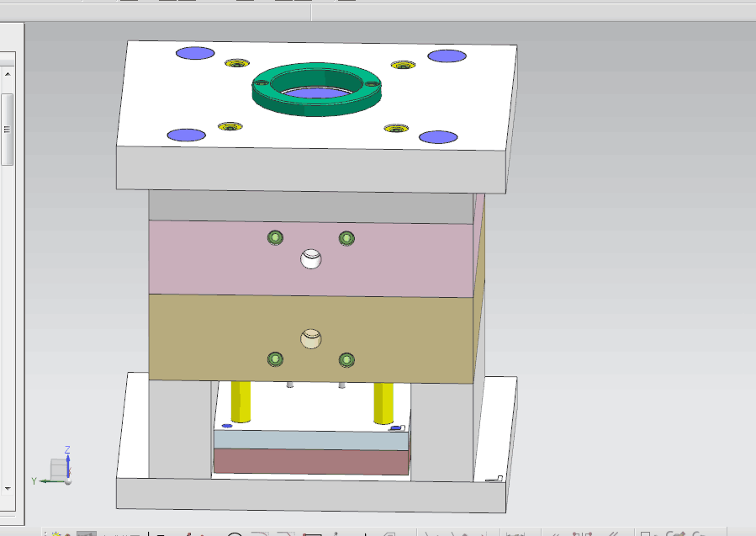Select the right green bolt on the tan plate
Image resolution: width=756 pixels, height=536 pixels.
pos(346,360)
